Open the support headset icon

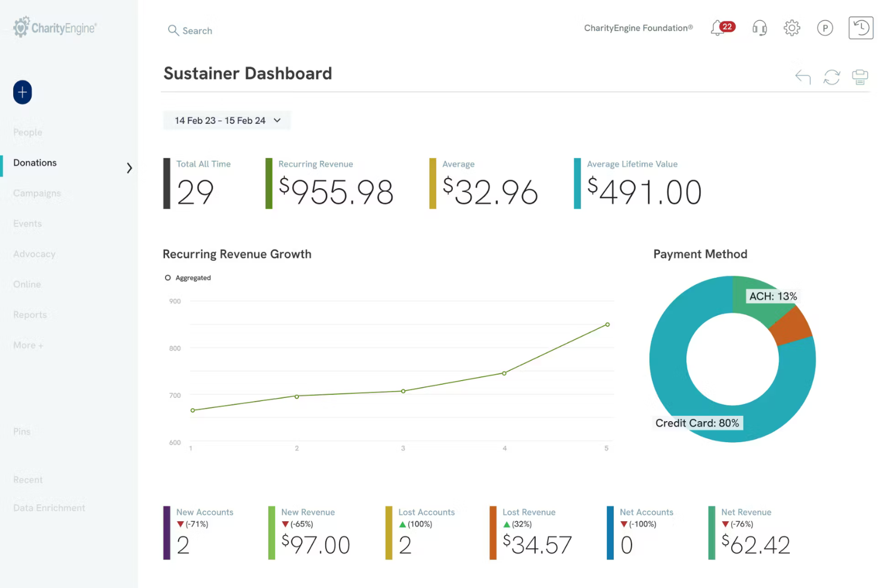pyautogui.click(x=759, y=28)
